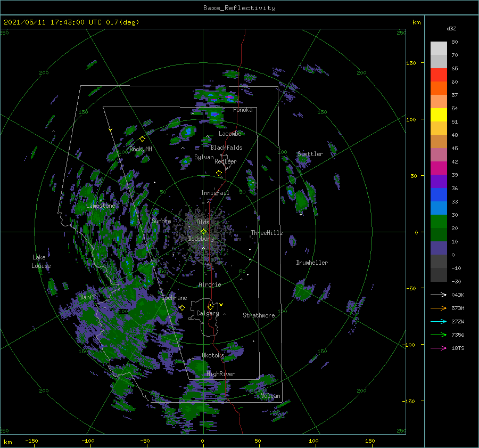Screen dimensions: 479x448
Task: Select the yellow diamond marker above Calgary label
Action: (x=210, y=307)
